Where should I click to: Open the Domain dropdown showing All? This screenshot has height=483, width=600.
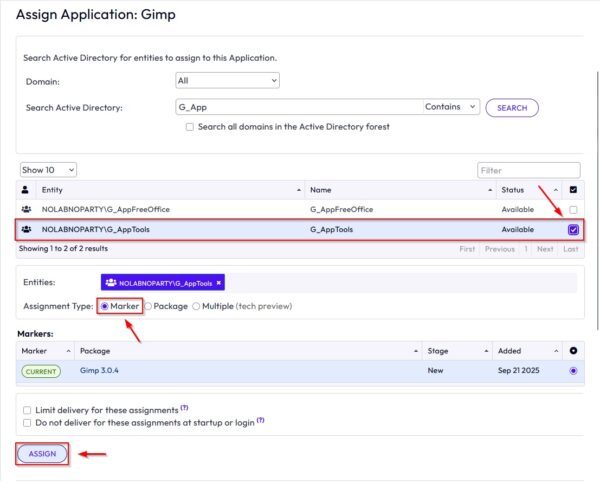point(227,81)
